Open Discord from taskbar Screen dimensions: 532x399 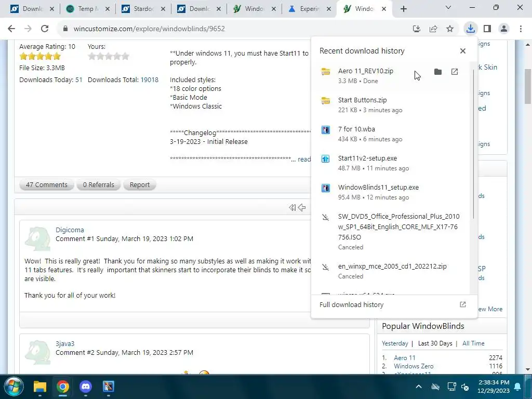pyautogui.click(x=86, y=387)
